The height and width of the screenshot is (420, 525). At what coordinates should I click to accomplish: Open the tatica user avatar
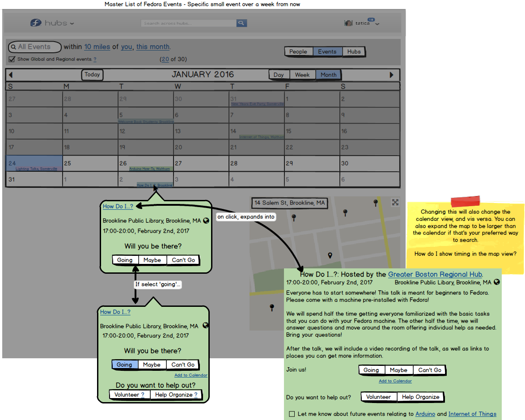coord(348,23)
